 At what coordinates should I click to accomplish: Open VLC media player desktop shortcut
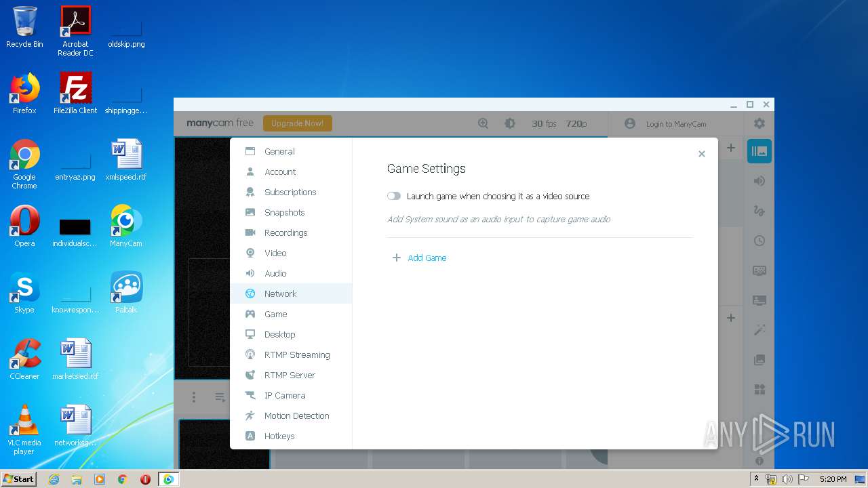click(x=24, y=430)
